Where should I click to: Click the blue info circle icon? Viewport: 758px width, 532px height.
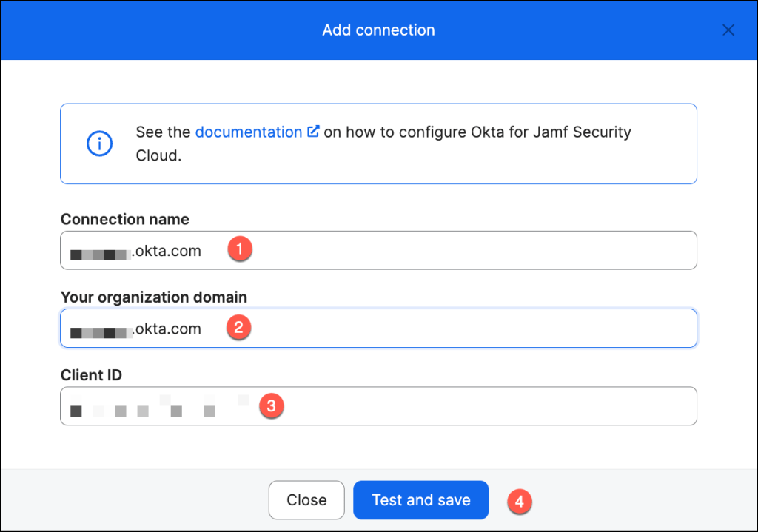coord(99,144)
